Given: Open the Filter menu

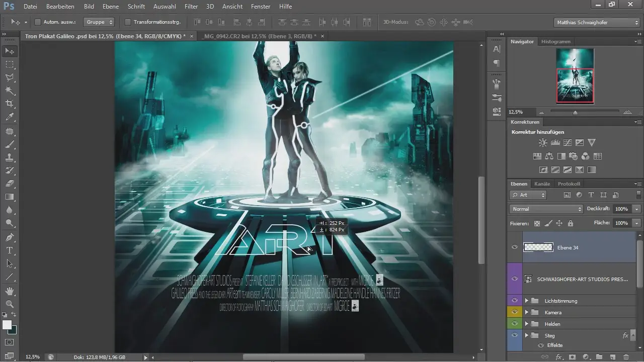Looking at the screenshot, I should (x=191, y=7).
